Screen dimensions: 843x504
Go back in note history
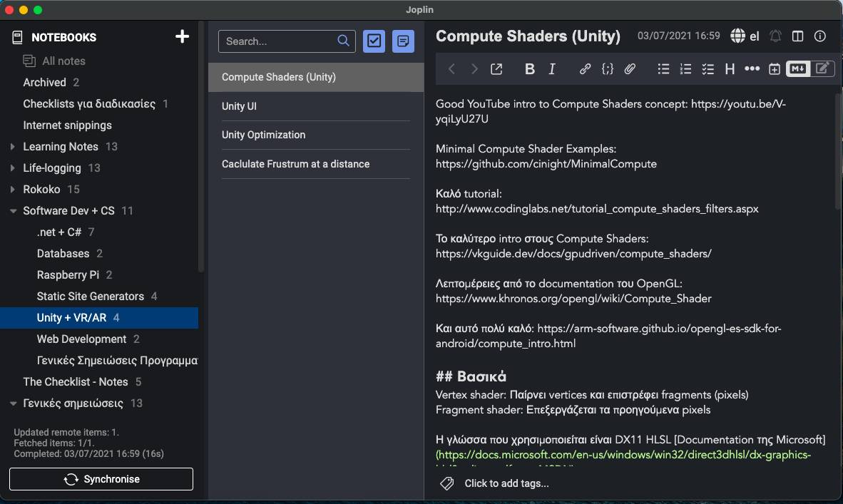(451, 68)
